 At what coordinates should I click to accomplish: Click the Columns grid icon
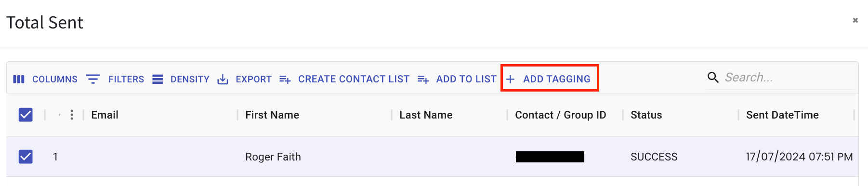19,79
